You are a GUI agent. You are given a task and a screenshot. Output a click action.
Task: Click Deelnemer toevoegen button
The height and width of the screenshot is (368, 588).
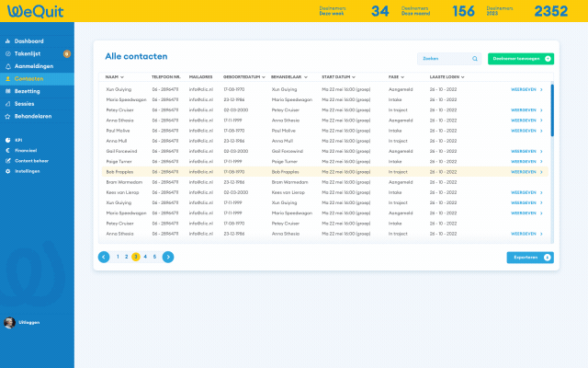[521, 59]
